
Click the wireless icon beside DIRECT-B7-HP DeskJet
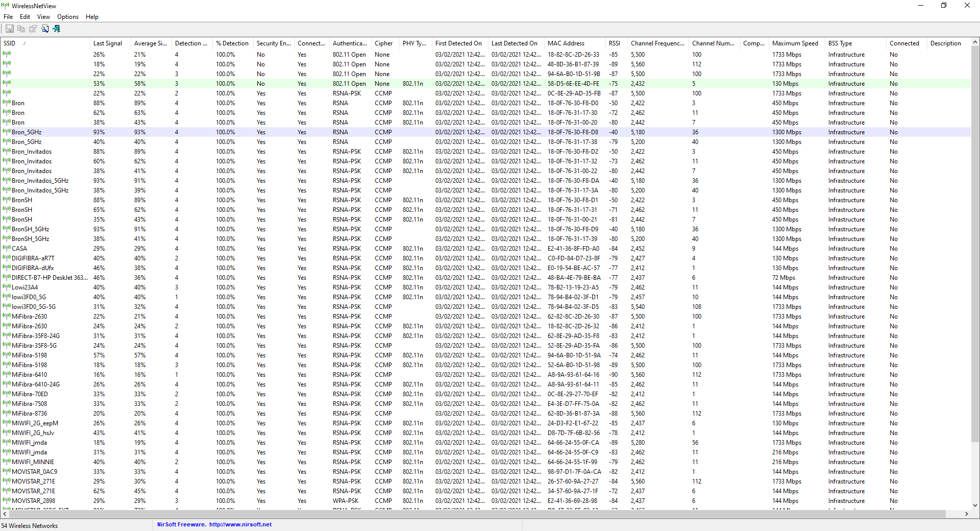7,278
